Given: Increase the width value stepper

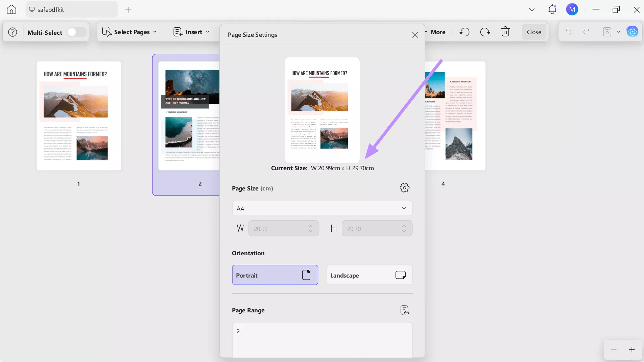Looking at the screenshot, I should pyautogui.click(x=311, y=226).
